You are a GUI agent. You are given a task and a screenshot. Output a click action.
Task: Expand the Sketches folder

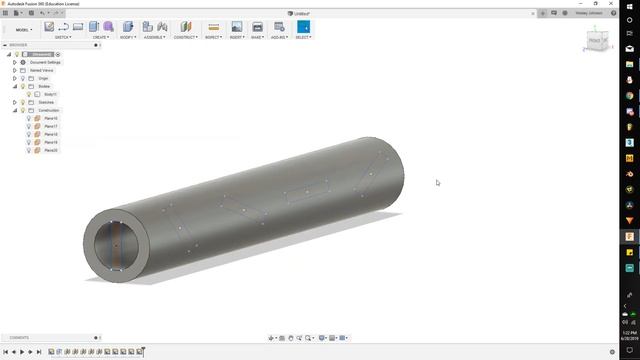(x=15, y=102)
